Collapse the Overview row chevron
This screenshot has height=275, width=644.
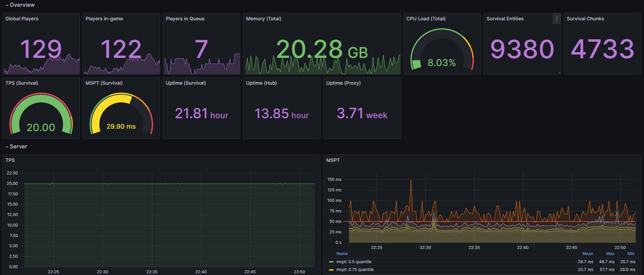7,5
